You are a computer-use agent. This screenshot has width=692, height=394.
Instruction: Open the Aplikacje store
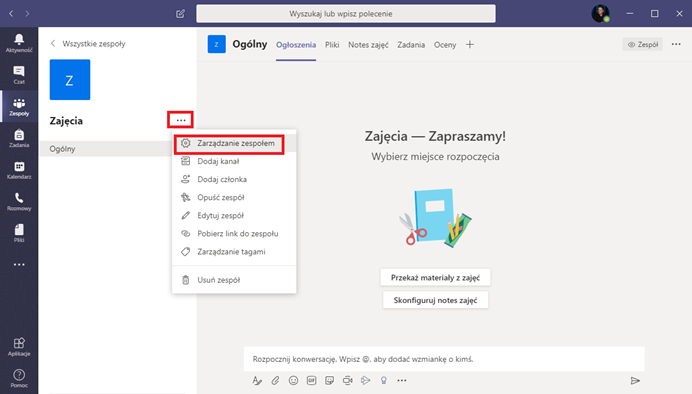[x=19, y=347]
